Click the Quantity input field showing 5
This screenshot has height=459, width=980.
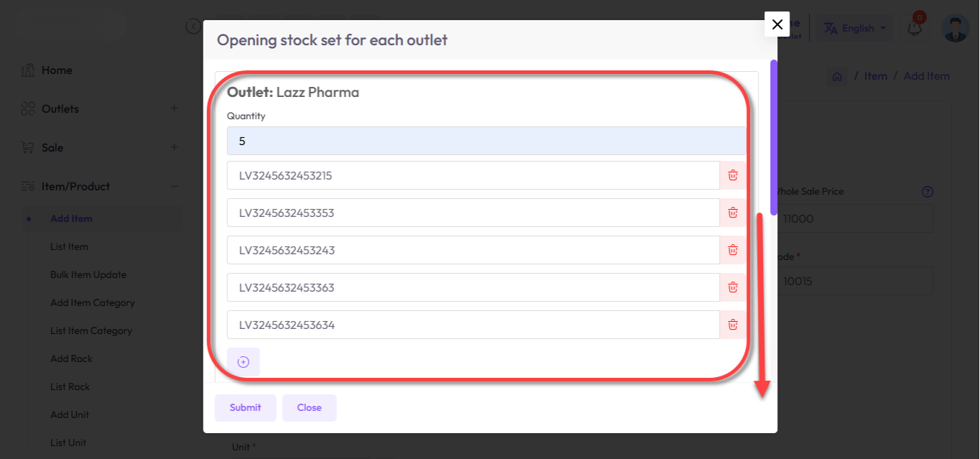pyautogui.click(x=486, y=141)
